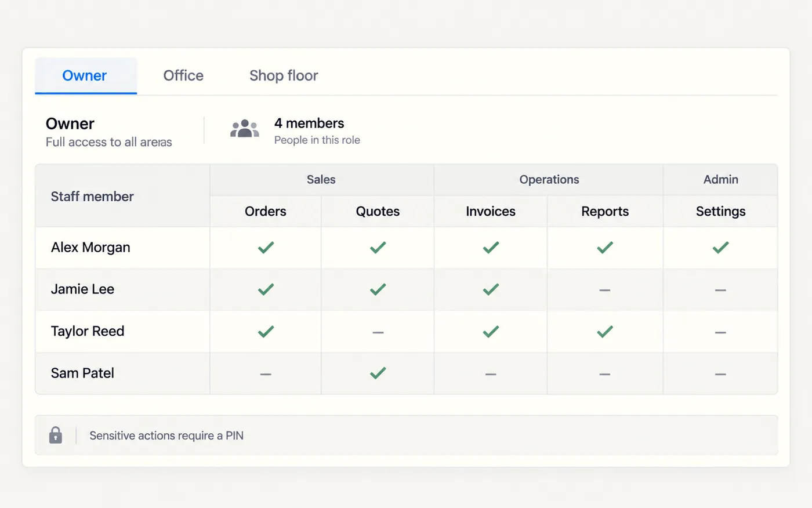Toggle Jamie Lee's Quotes permission
The image size is (812, 508).
point(378,289)
